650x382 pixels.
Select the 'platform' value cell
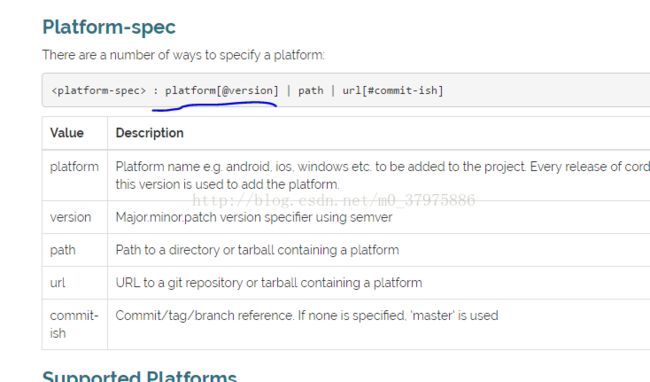point(75,175)
